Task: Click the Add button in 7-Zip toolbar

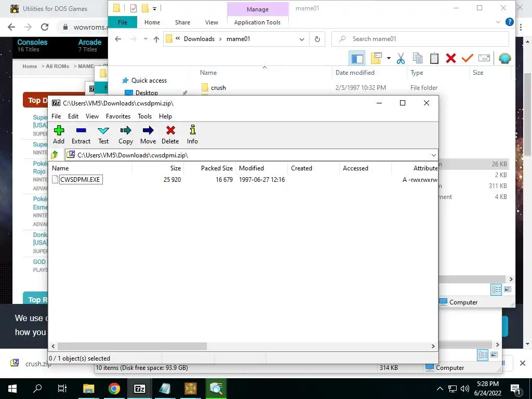Action: (59, 135)
